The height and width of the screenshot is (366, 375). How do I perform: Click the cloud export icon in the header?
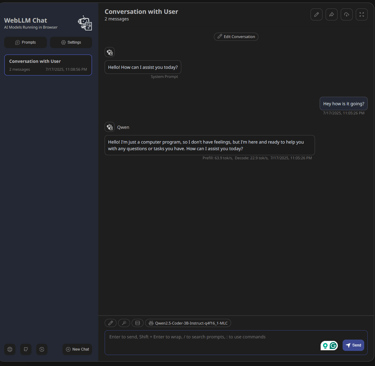(346, 15)
